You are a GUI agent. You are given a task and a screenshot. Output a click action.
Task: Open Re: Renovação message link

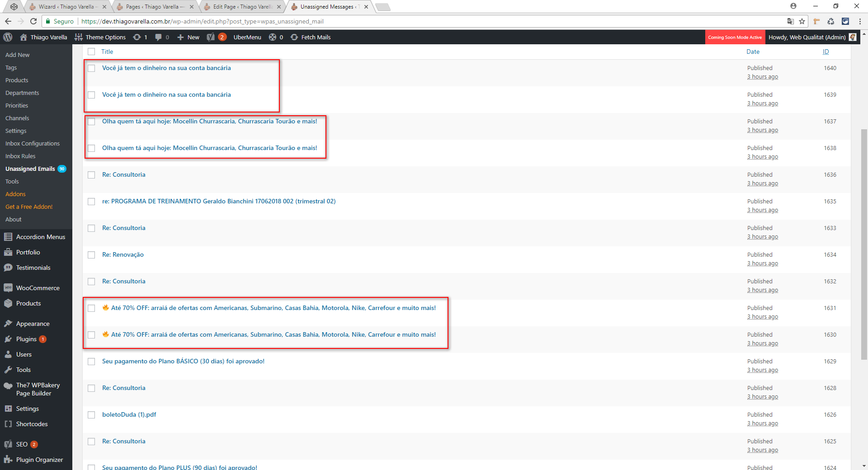tap(123, 254)
